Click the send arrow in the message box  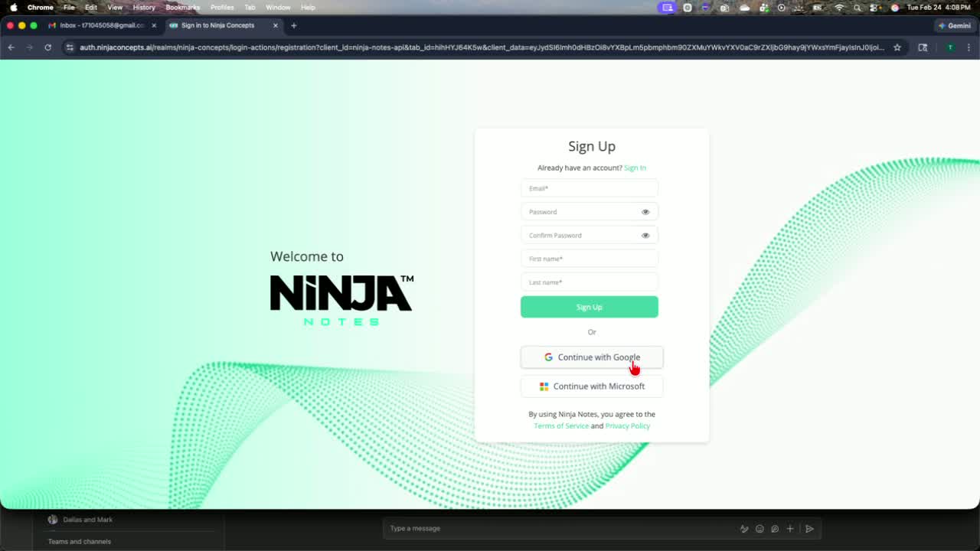[x=809, y=529]
